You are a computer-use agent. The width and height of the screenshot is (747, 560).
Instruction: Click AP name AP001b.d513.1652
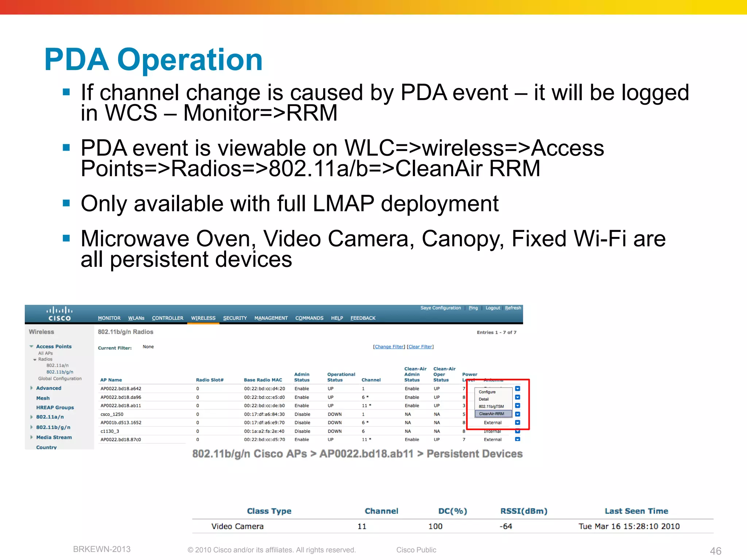(x=121, y=423)
